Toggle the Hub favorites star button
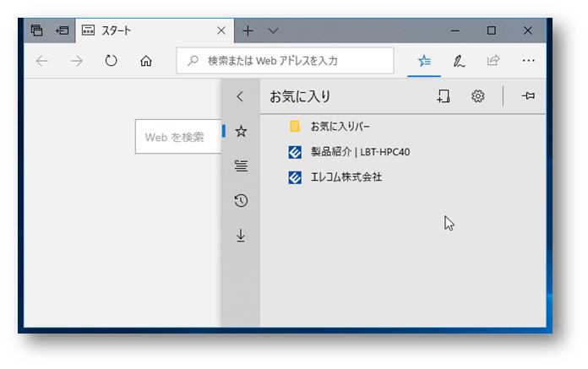Screen dimensions: 588x369 (424, 60)
